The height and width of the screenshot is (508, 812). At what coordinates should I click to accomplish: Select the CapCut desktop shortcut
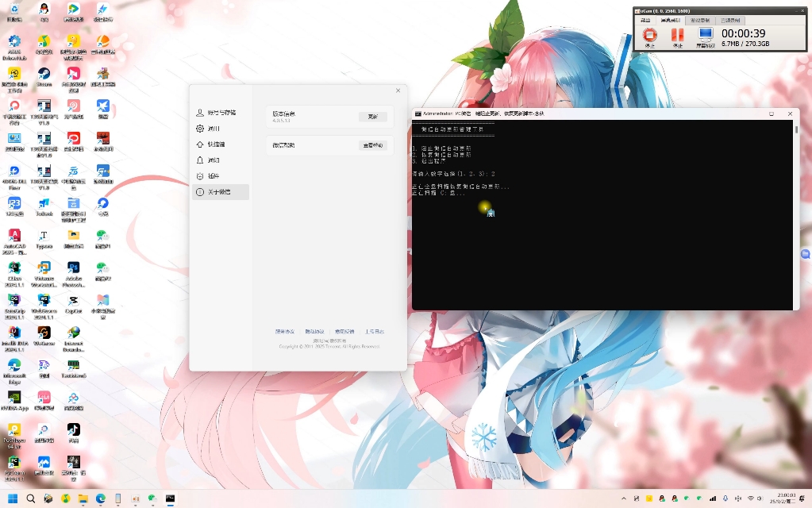[74, 305]
